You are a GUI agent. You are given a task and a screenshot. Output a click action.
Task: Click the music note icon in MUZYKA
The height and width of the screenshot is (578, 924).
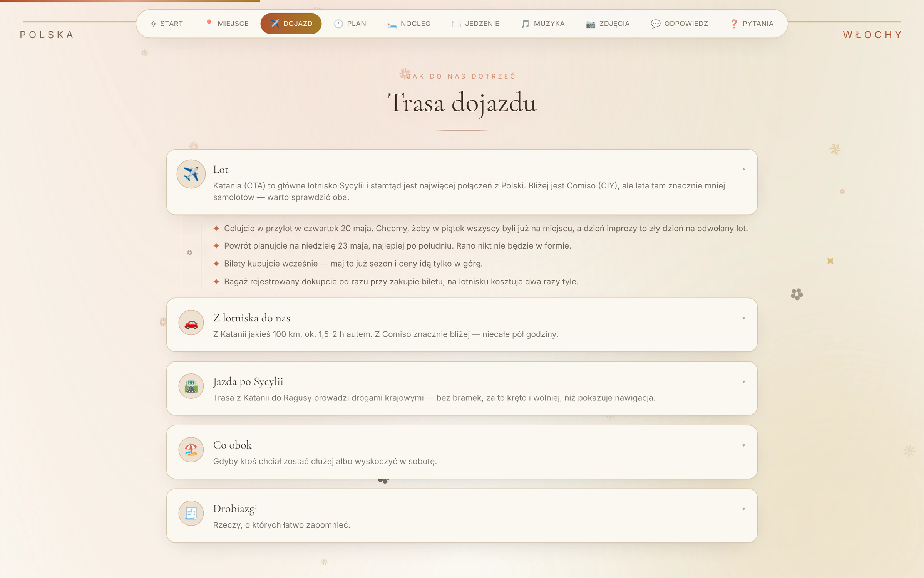tap(525, 24)
